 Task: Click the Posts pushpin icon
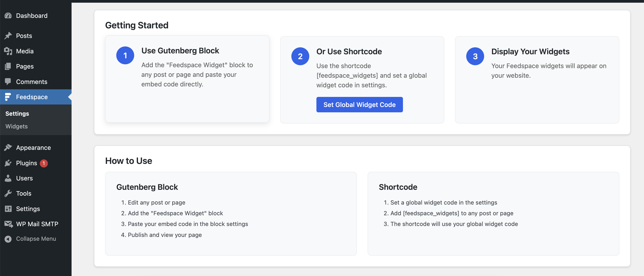coord(8,36)
